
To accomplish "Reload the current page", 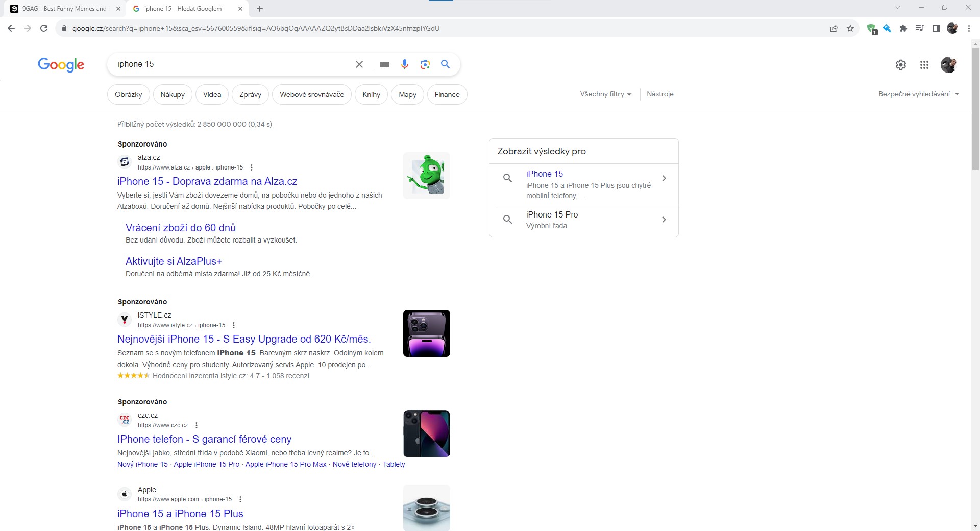I will [44, 28].
